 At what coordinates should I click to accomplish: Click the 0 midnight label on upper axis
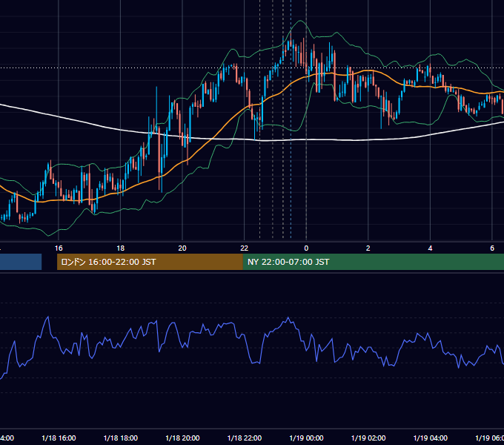tap(306, 248)
